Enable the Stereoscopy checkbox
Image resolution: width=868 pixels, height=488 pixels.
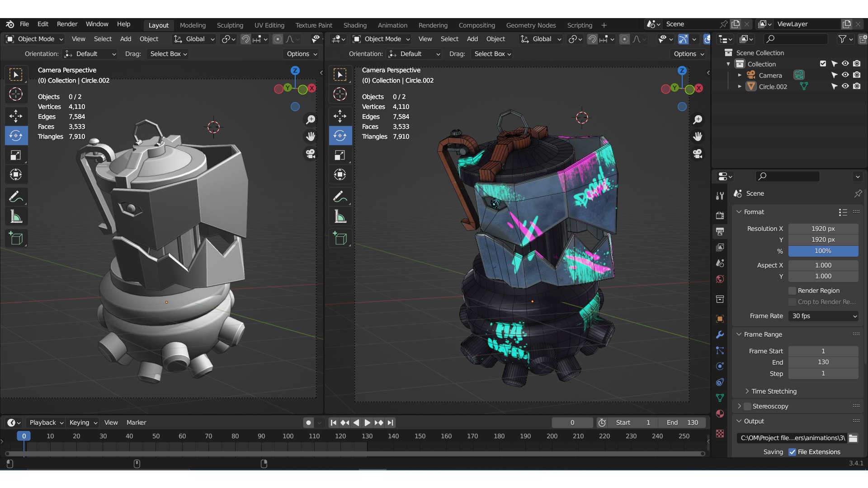coord(747,406)
